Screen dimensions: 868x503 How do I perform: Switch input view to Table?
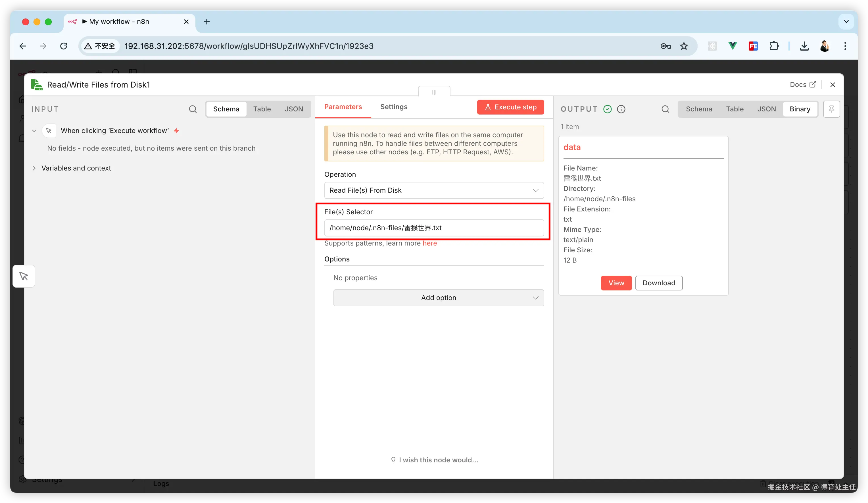tap(262, 109)
